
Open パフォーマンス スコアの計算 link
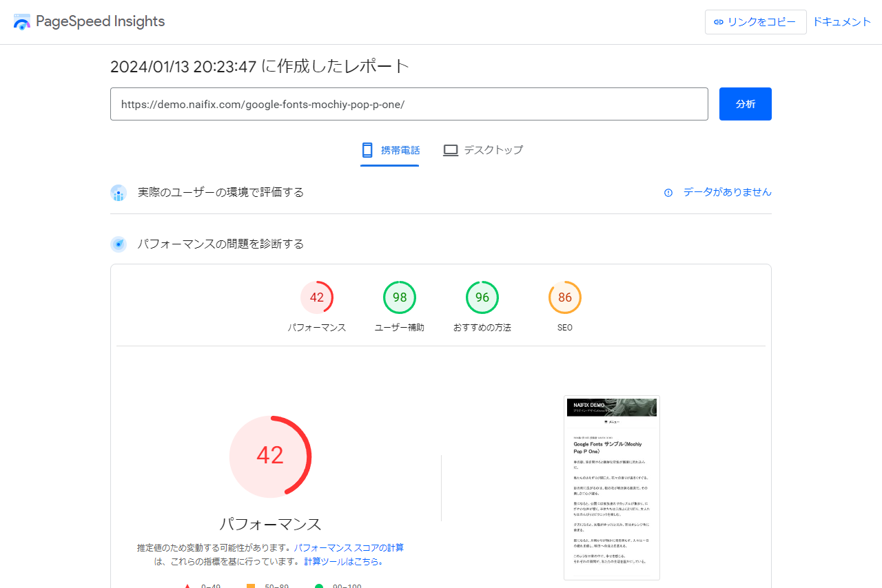[349, 548]
